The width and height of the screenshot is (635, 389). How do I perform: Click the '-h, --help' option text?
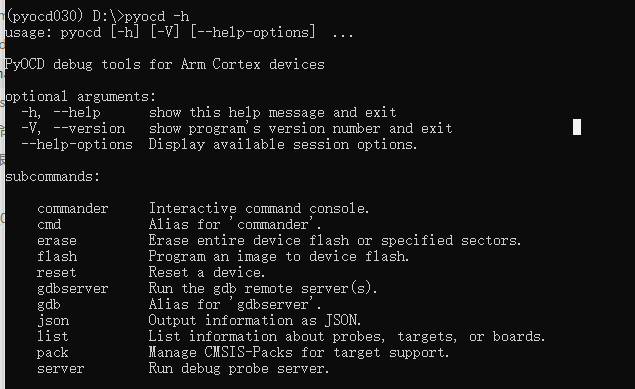(x=61, y=112)
